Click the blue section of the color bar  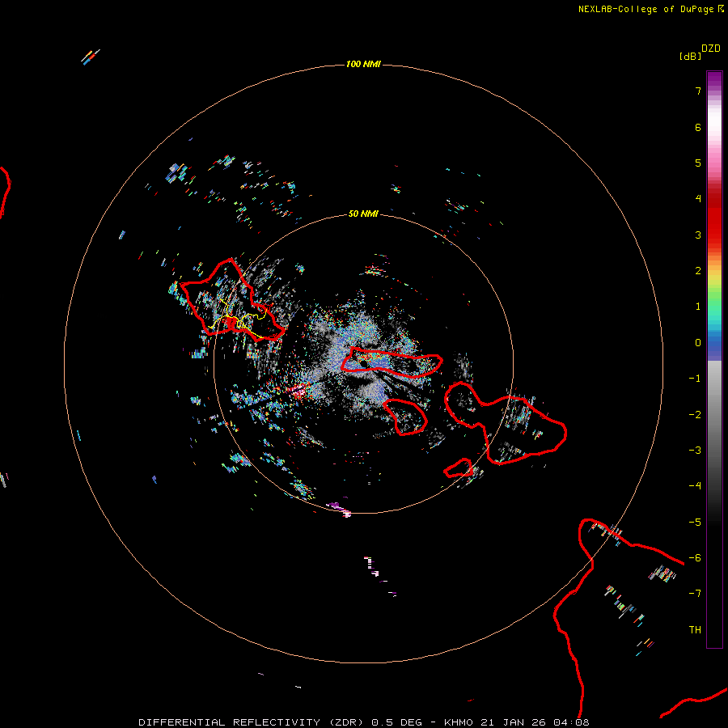(x=714, y=346)
